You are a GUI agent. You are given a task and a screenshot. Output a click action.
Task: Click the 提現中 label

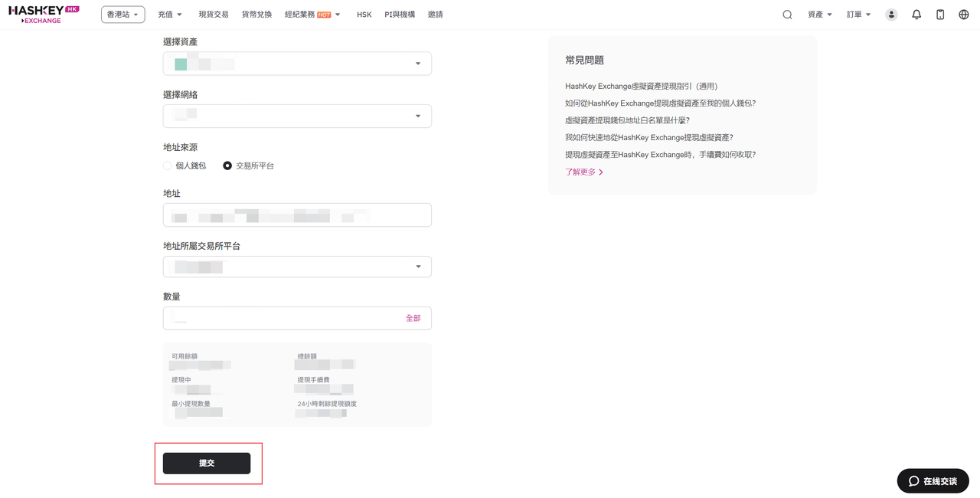click(x=181, y=380)
